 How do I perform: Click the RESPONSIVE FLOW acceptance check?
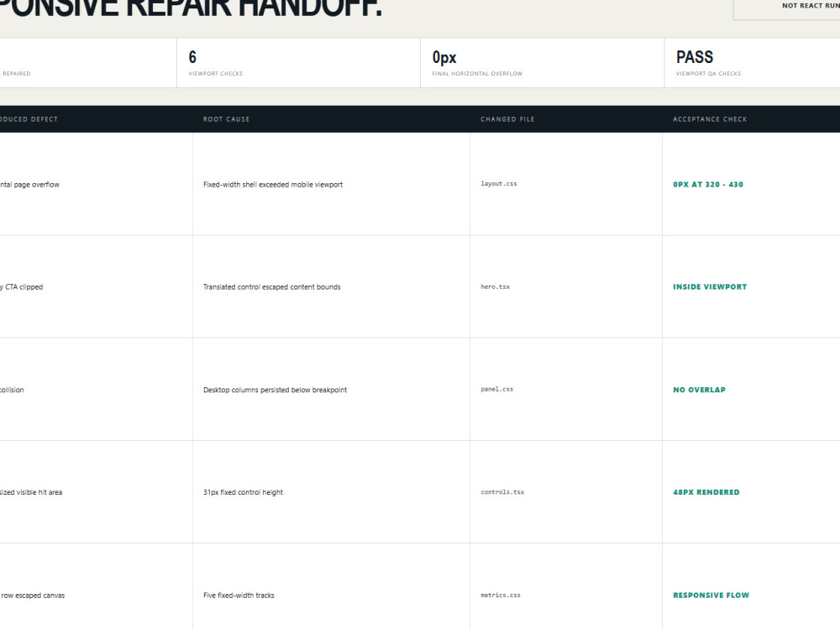coord(711,596)
